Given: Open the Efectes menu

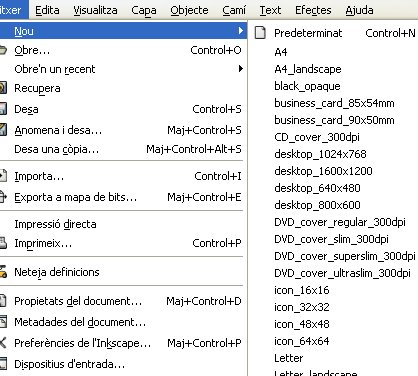Looking at the screenshot, I should tap(313, 10).
